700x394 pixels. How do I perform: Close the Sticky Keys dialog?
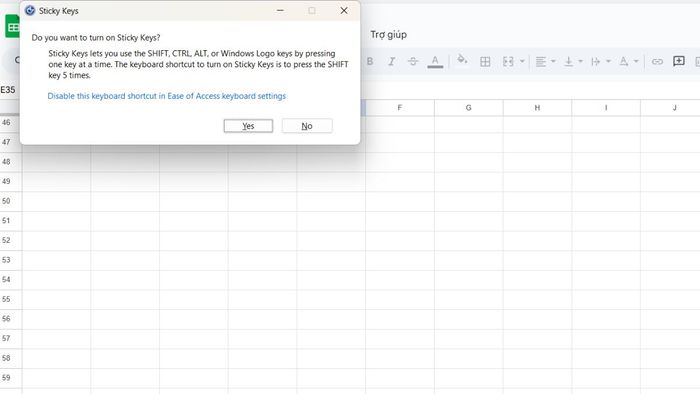click(344, 10)
